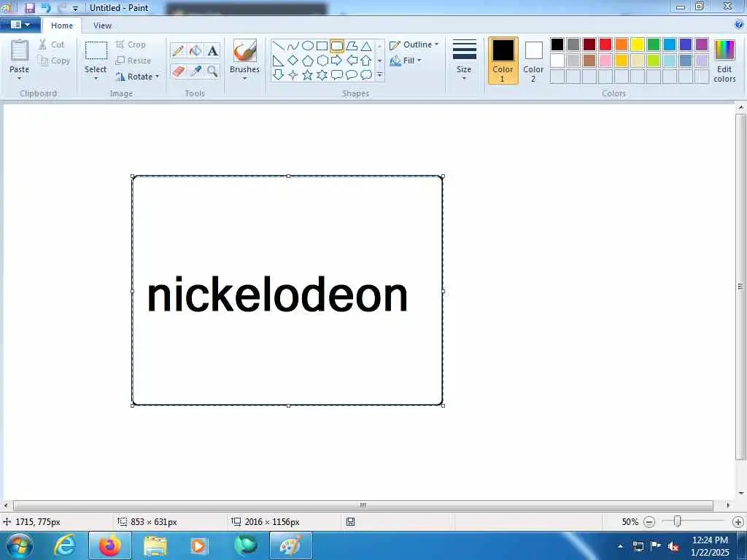The width and height of the screenshot is (747, 560).
Task: Click the zoom out minus button
Action: [649, 522]
